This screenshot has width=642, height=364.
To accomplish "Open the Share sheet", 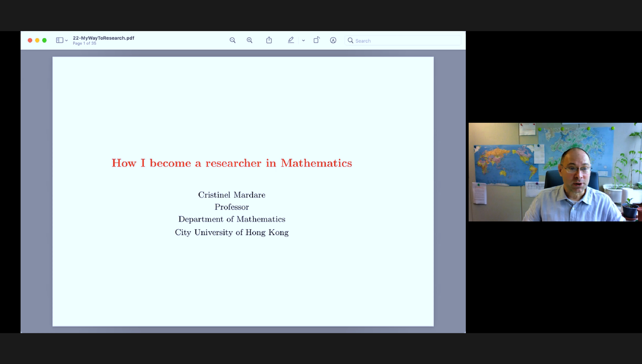I will point(269,40).
